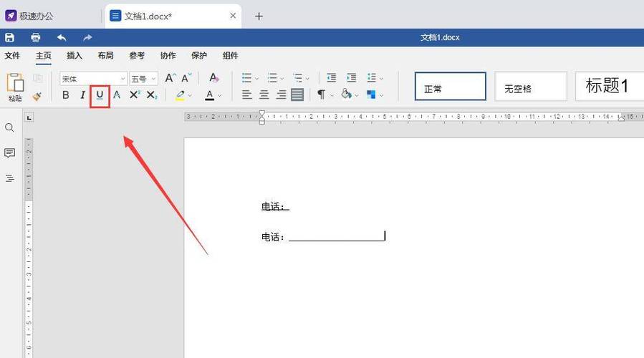Screen dimensions: 644x358
Task: Switch to the 参考 ribbon tab
Action: click(137, 55)
